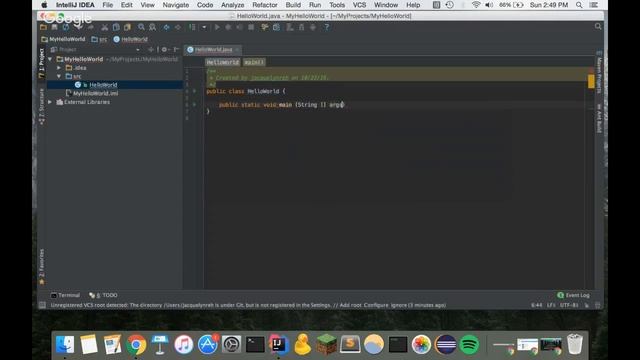Click the Project Structure toolbar icon

(x=276, y=27)
